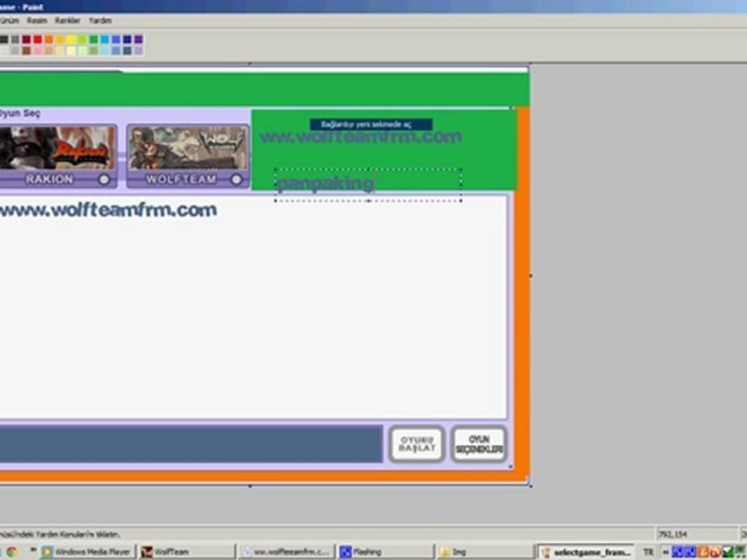Click the Bağlantıyı yeni sekmede aç tooltip
The image size is (747, 560).
371,124
